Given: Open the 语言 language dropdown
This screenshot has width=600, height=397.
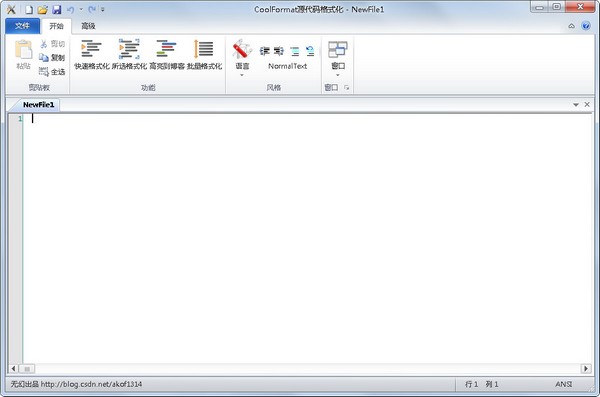Looking at the screenshot, I should [242, 57].
